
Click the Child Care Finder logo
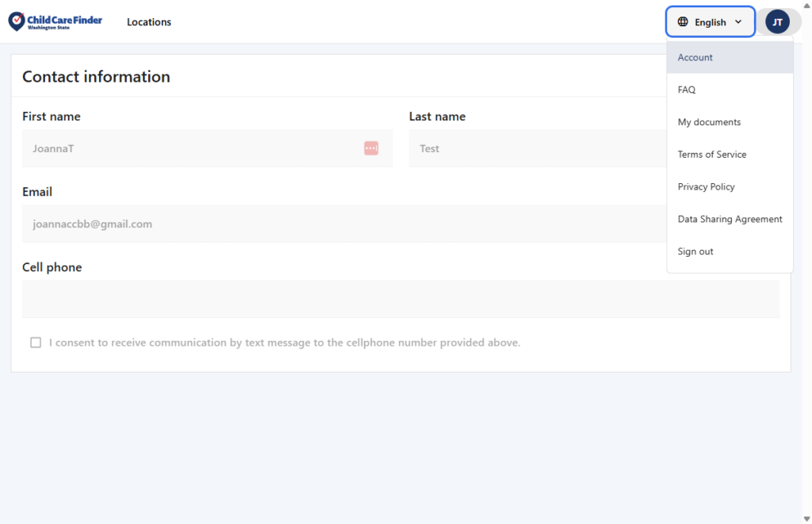point(56,21)
